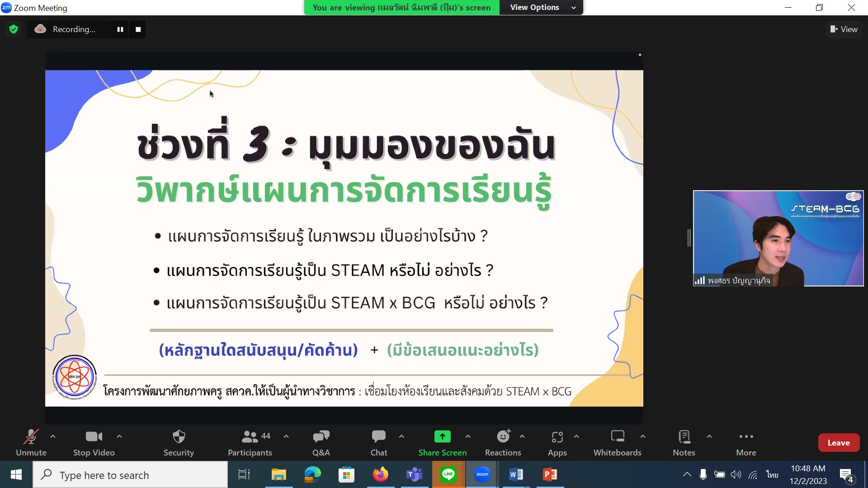Open the clock showing 10:48 AM
This screenshot has width=868, height=488.
point(808,474)
